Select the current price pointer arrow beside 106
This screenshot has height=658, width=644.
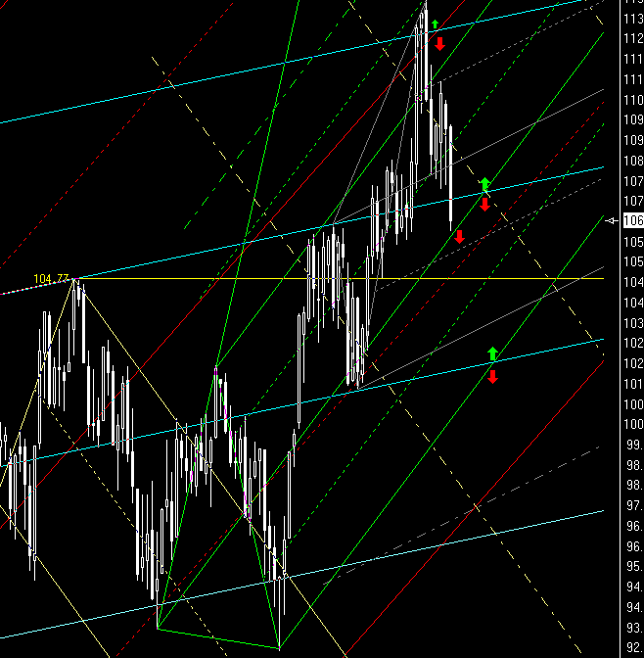click(x=613, y=220)
